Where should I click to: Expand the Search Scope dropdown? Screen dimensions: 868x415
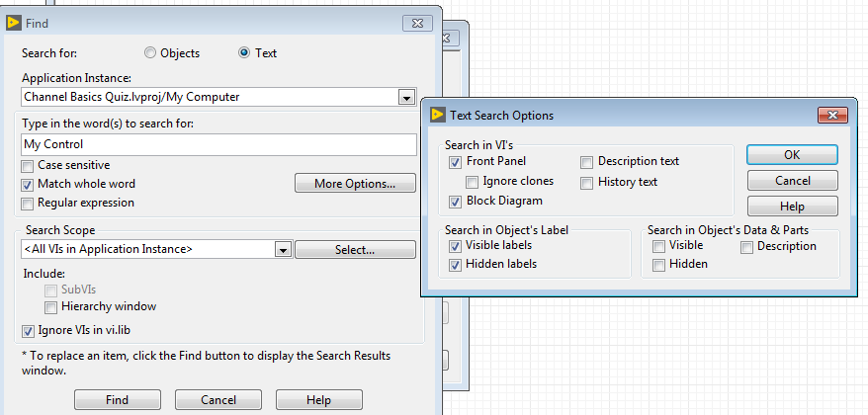[284, 250]
